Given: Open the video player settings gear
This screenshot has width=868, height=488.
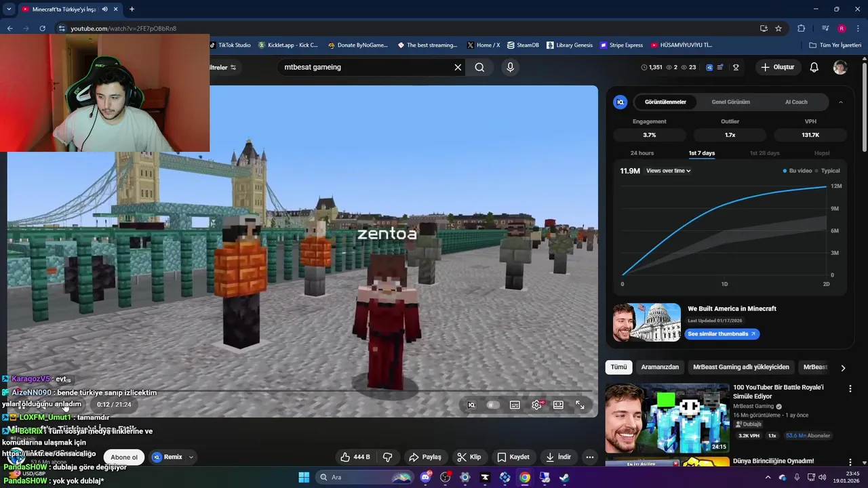Looking at the screenshot, I should tap(536, 405).
